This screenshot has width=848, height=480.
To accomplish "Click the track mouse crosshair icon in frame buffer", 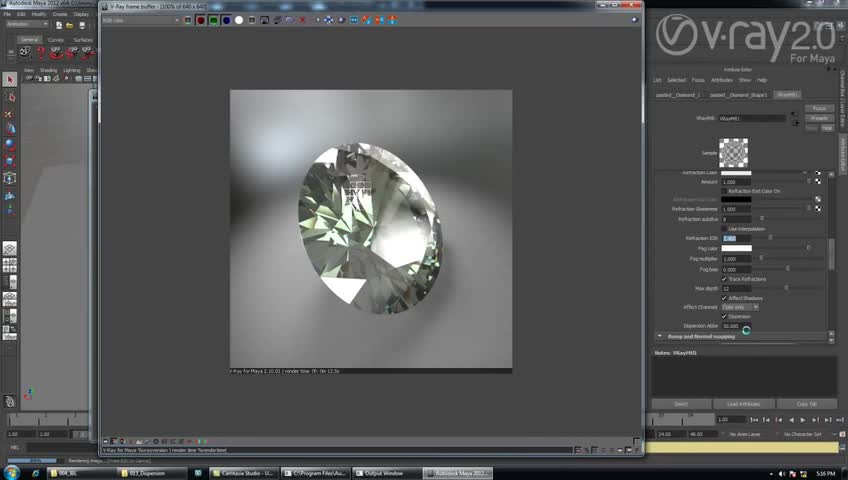I will click(x=328, y=20).
